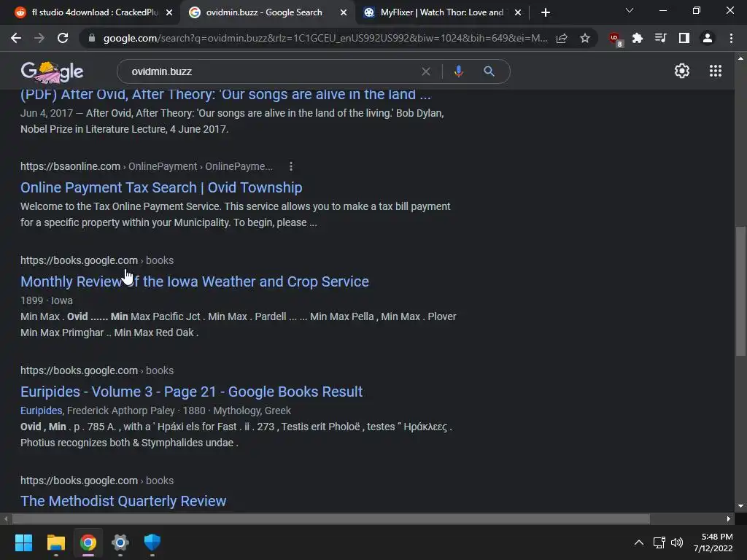Switch to MyFlixer Thor: Love and tab

pos(441,12)
